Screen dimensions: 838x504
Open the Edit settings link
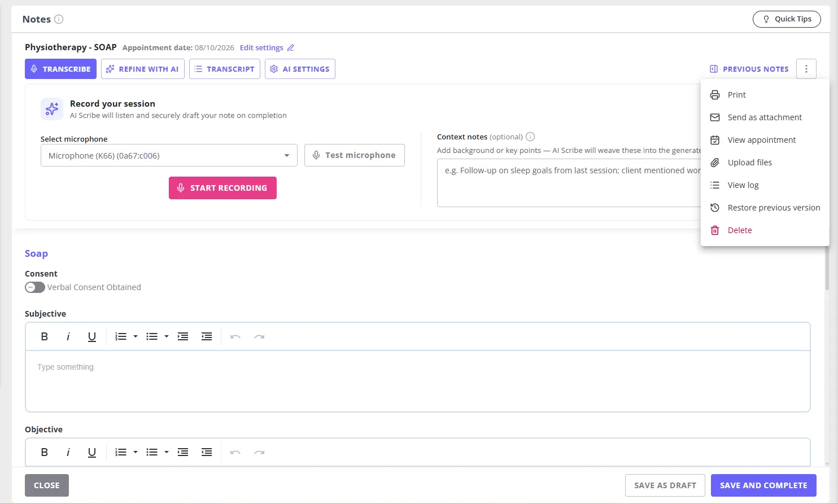(261, 48)
